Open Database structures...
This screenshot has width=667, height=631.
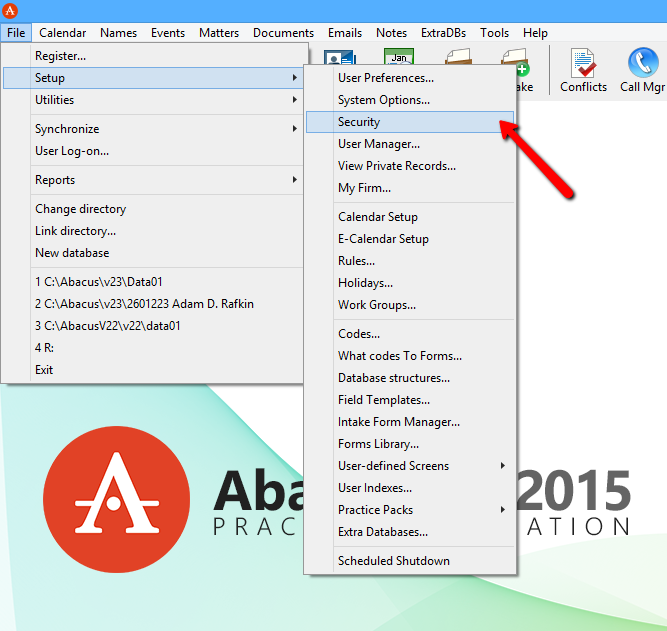(x=410, y=378)
